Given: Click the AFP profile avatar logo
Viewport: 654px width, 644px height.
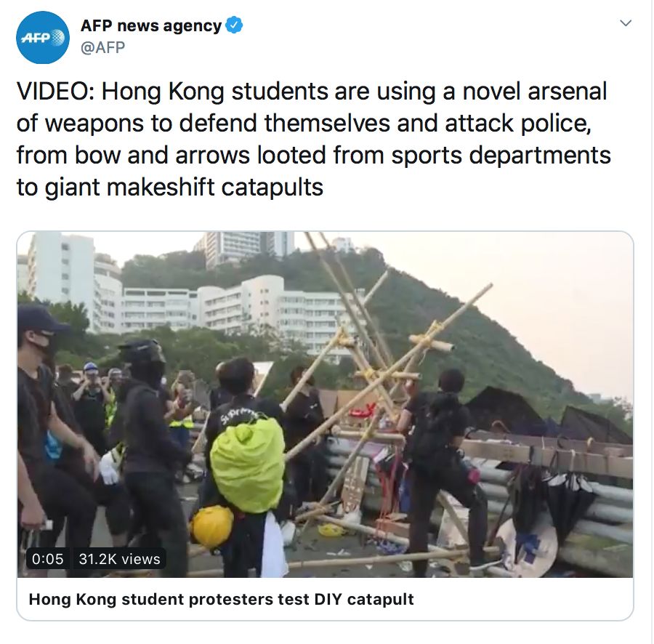Looking at the screenshot, I should tap(43, 38).
